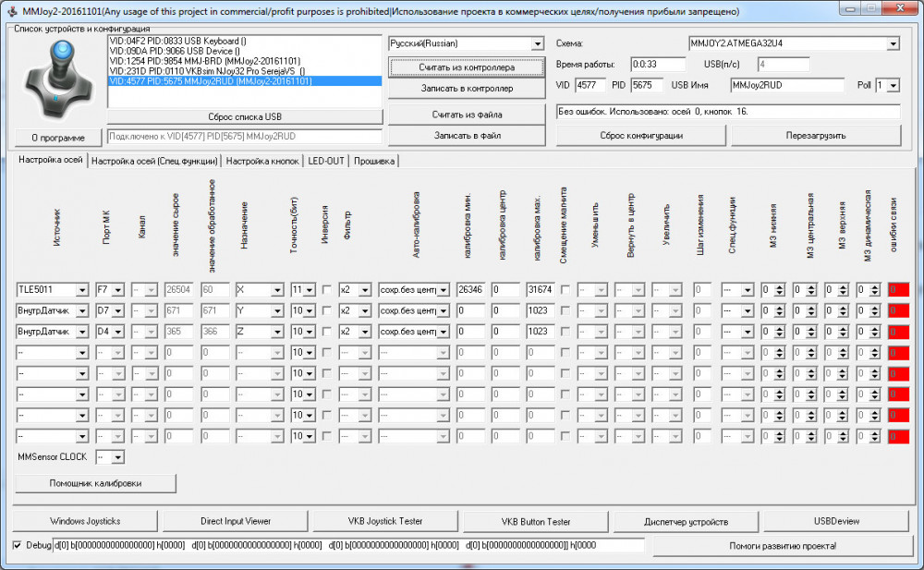The width and height of the screenshot is (924, 570).
Task: Click Считать из контроллера button
Action: pyautogui.click(x=467, y=67)
